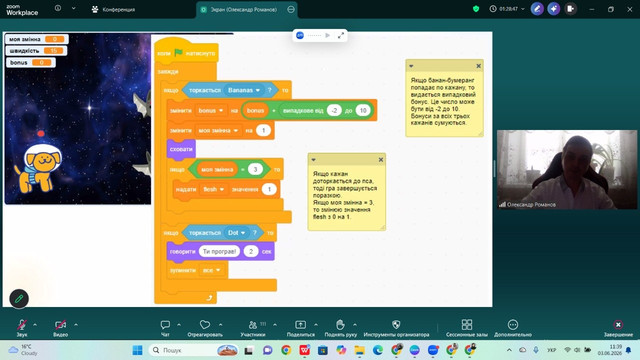Screen dimensions: 640x360
Task: Click the fullscreen expand arrows on share control
Action: (341, 36)
